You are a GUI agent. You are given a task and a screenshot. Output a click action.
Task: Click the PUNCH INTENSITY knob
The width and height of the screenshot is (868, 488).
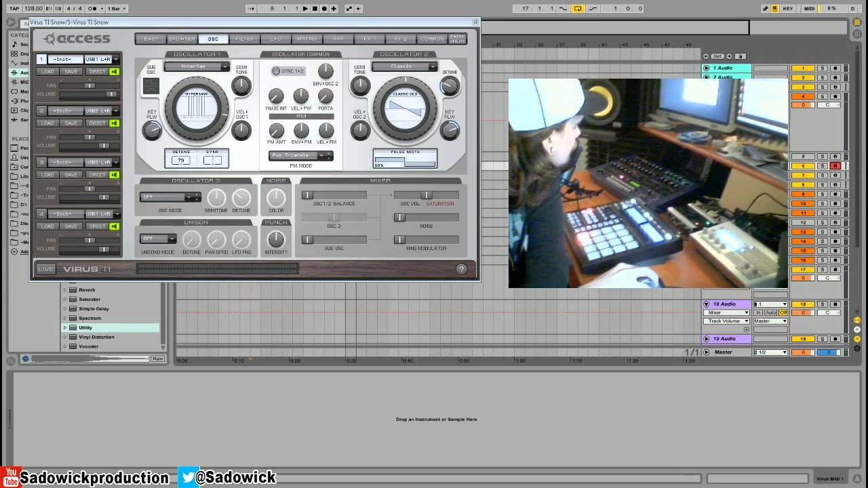pyautogui.click(x=276, y=239)
